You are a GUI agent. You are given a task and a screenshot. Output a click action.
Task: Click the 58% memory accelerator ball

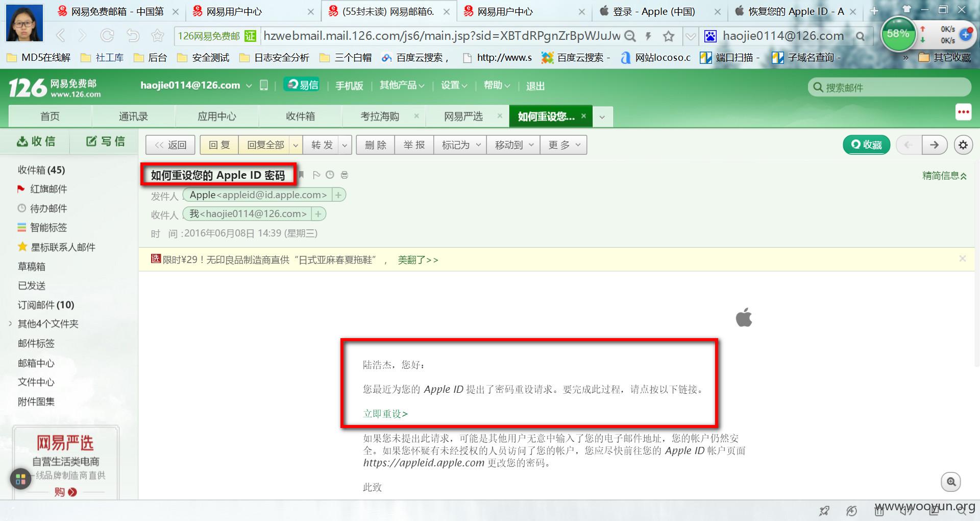[898, 34]
